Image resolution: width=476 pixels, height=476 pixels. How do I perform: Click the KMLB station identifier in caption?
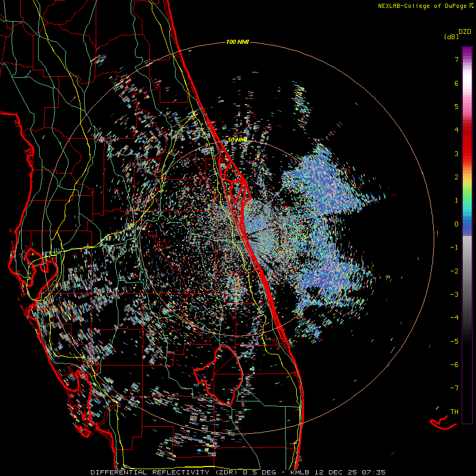coord(300,472)
